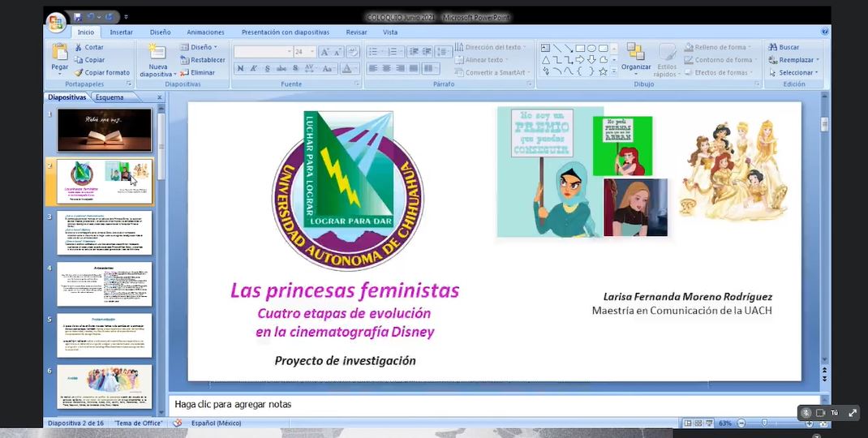Screen dimensions: 868x438
Task: Open Diseño layout dropdown
Action: (x=200, y=47)
